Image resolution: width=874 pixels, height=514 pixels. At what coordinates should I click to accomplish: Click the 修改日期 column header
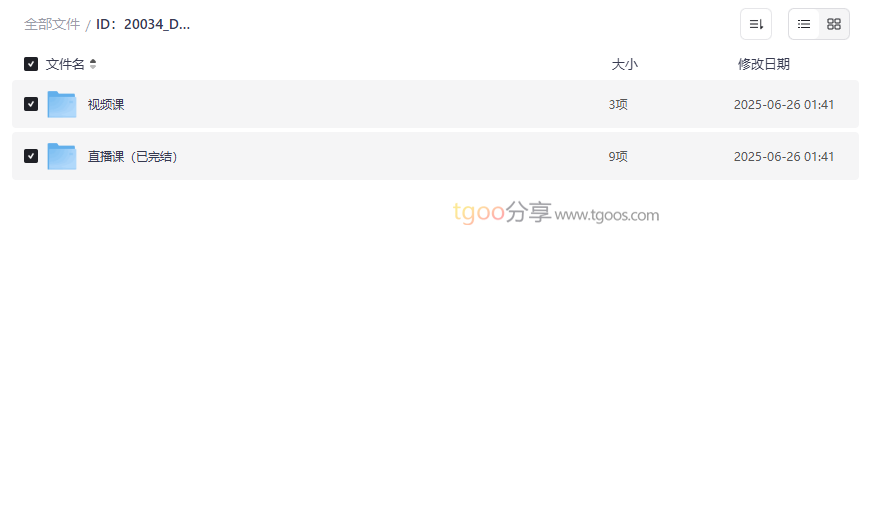[764, 64]
